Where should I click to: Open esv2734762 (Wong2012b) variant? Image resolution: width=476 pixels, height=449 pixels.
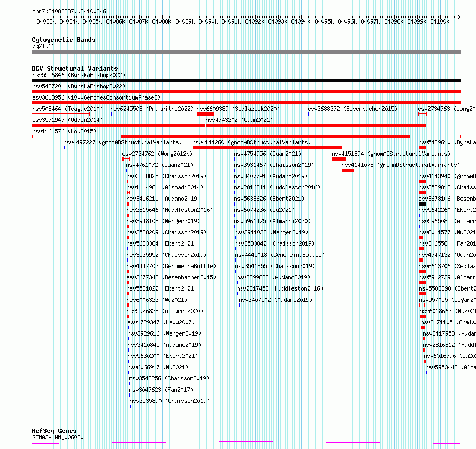coord(157,154)
